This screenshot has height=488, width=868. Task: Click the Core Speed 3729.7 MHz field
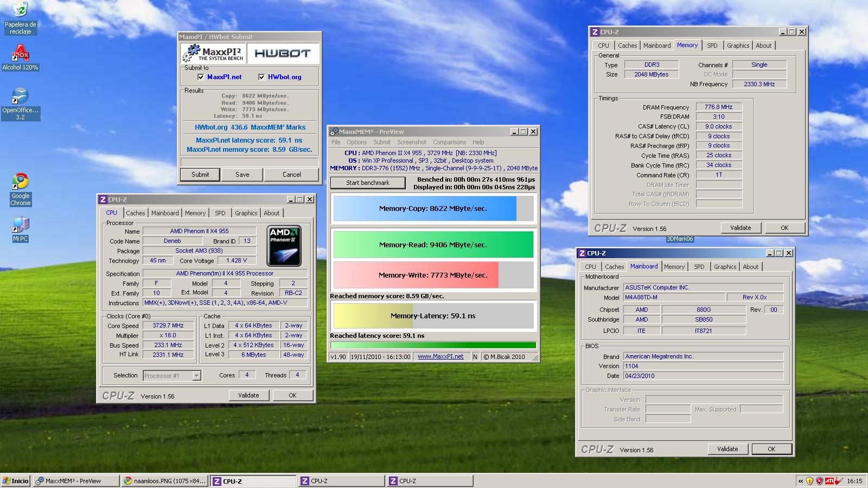click(168, 326)
